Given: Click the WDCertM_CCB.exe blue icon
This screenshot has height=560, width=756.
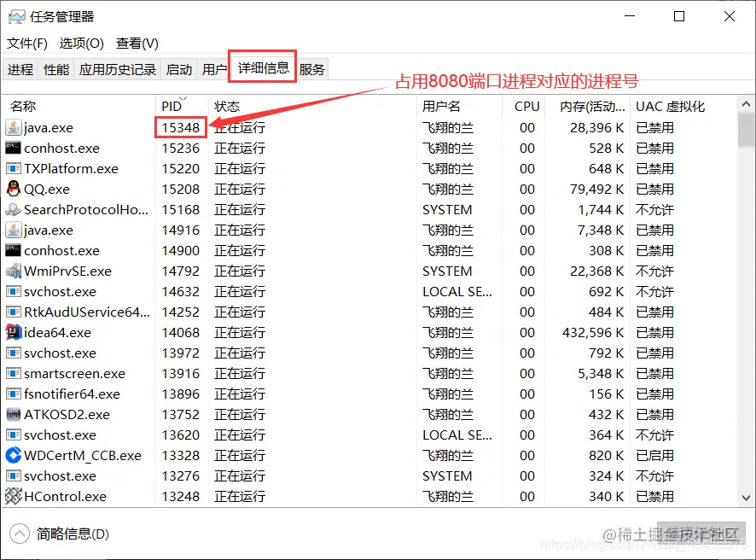Looking at the screenshot, I should [14, 455].
